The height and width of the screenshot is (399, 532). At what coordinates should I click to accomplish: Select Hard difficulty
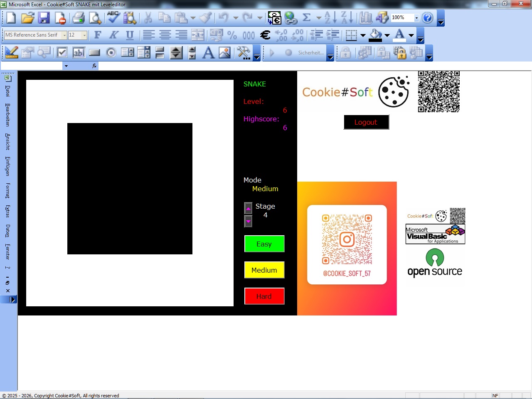click(264, 296)
